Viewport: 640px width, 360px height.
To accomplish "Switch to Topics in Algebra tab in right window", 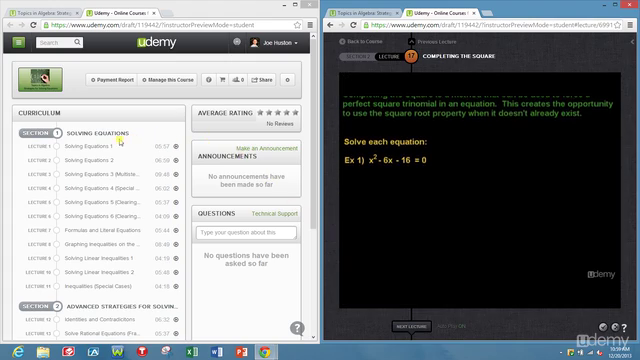I will [364, 13].
